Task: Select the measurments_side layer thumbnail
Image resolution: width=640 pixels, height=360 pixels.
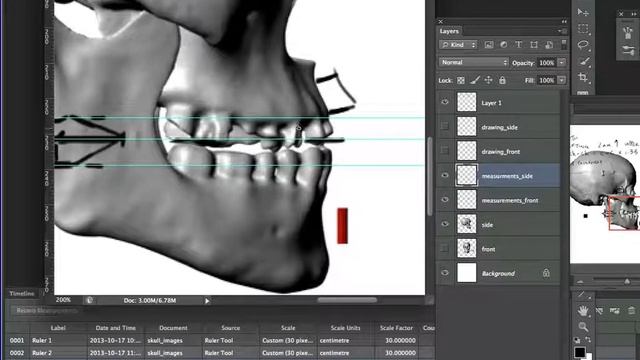Action: click(467, 176)
